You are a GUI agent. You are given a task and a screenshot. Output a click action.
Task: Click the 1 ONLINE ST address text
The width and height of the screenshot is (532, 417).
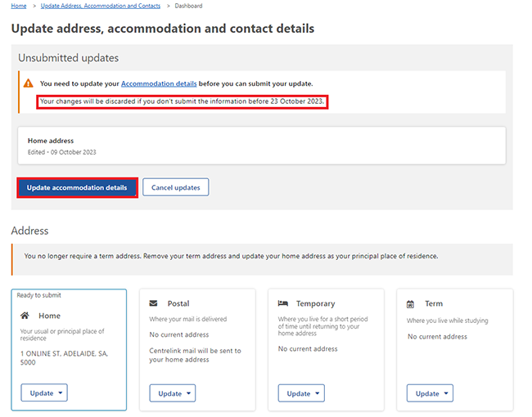point(63,358)
